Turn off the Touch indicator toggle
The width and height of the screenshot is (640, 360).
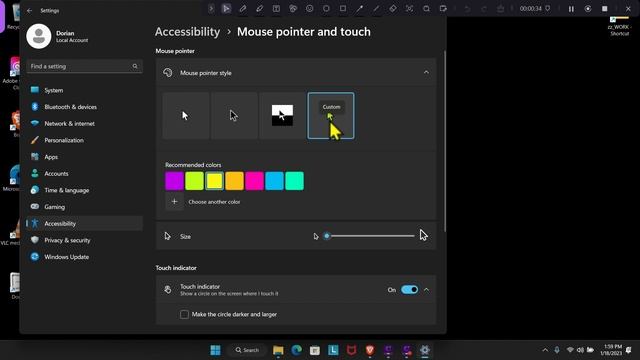409,290
